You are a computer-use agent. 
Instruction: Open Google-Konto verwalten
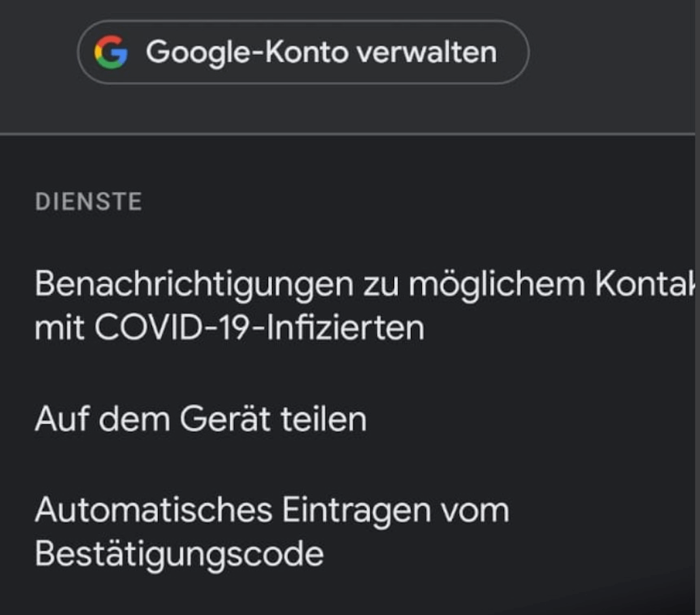pos(303,52)
